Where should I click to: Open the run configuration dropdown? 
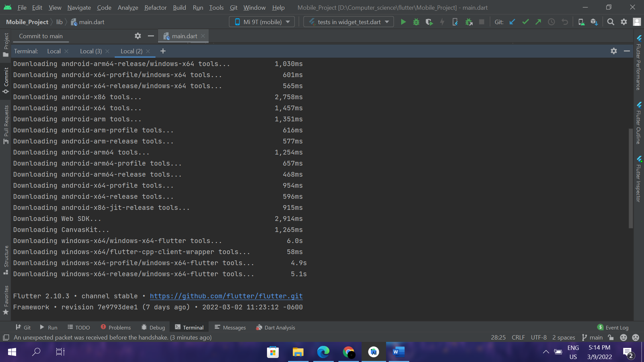click(x=348, y=22)
